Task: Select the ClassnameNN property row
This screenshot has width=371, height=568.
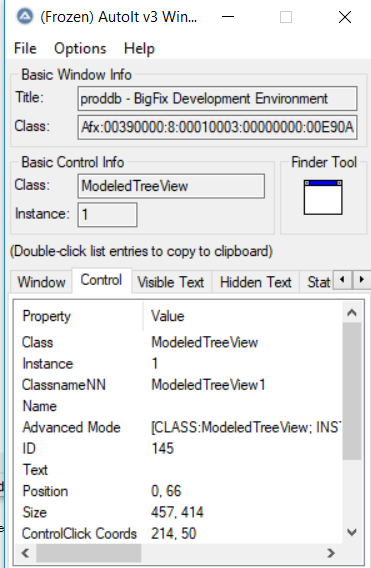Action: point(178,385)
